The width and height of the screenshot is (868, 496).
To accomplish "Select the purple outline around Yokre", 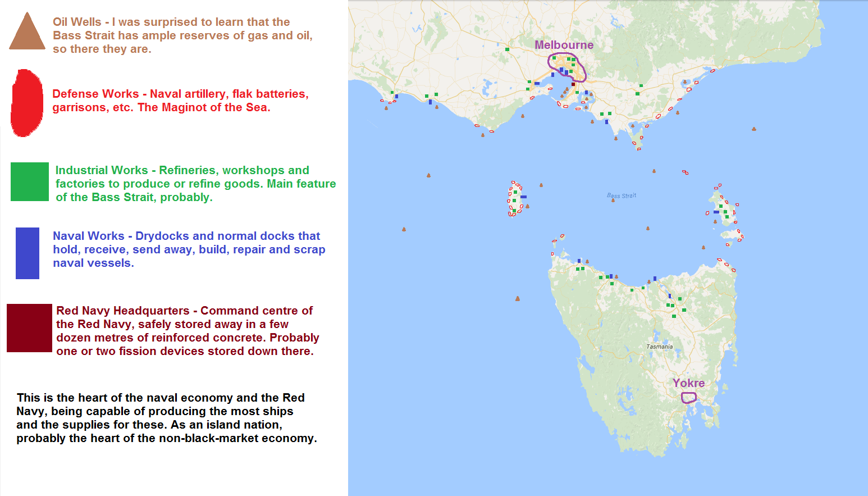I will pos(689,398).
